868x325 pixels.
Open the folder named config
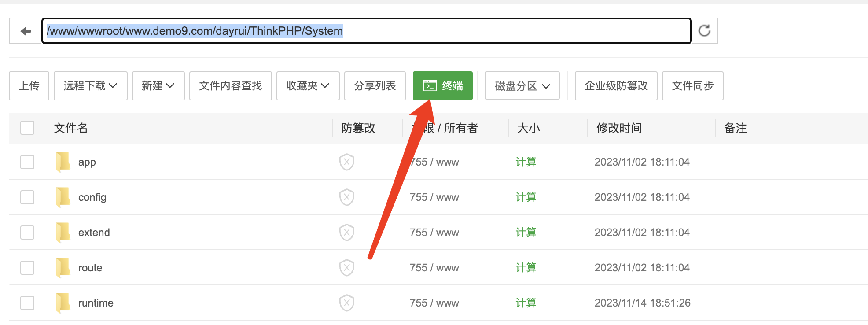tap(92, 198)
